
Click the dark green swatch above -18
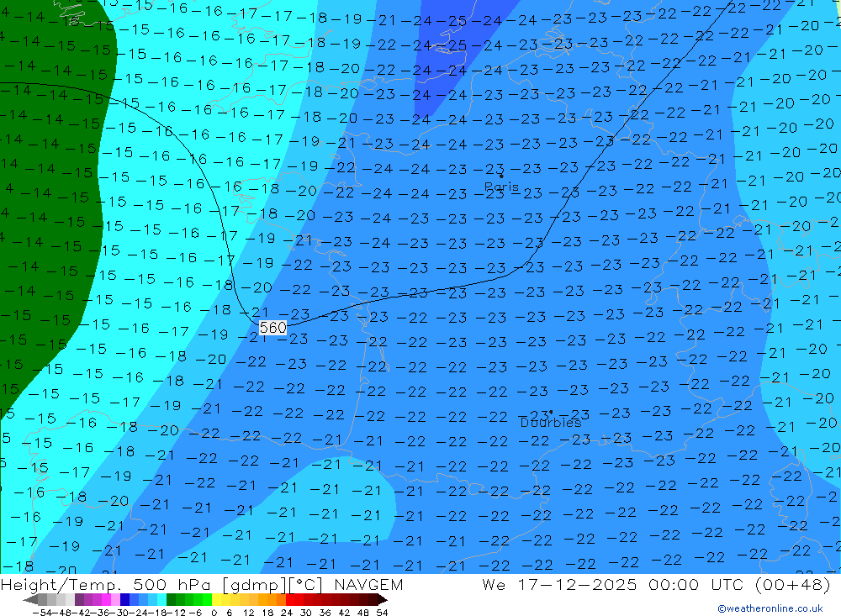click(171, 599)
